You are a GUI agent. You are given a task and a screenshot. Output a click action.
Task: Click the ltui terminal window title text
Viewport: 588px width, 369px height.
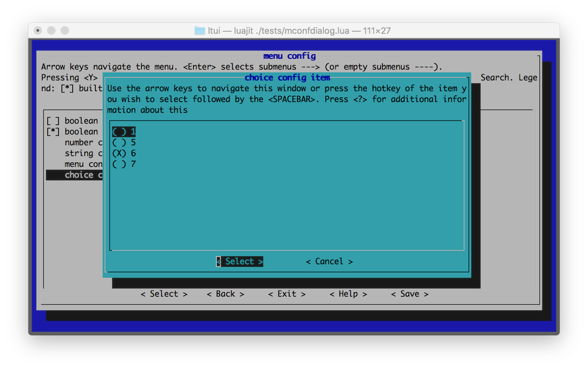click(299, 30)
